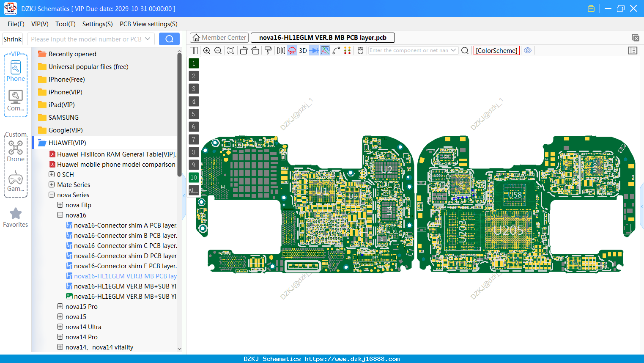Open the ColorScheme button
This screenshot has width=644, height=363.
point(496,50)
